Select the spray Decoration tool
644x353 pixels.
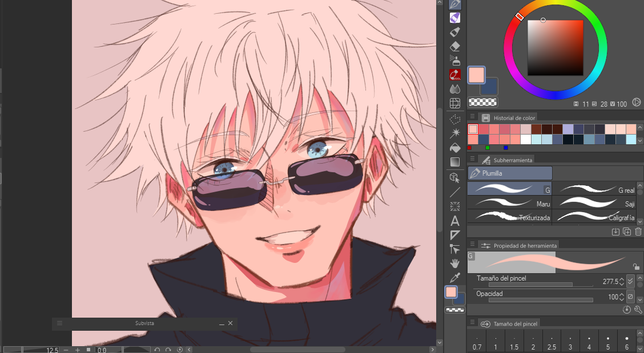tap(454, 60)
